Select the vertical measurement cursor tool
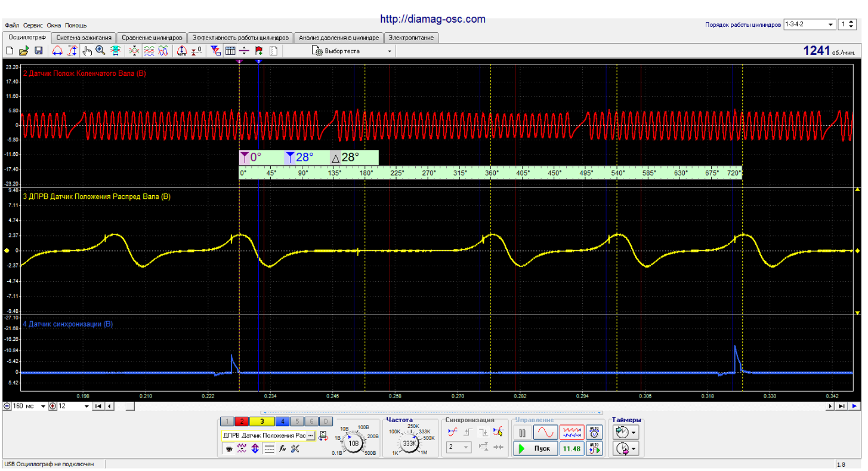 (72, 51)
